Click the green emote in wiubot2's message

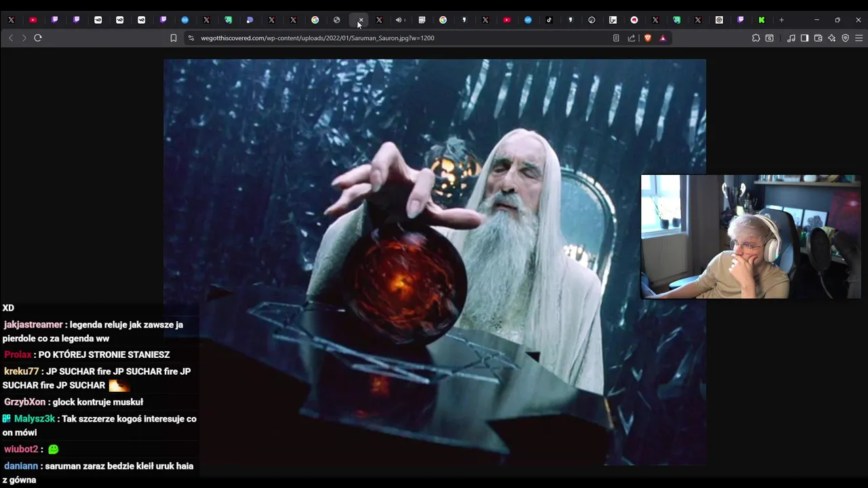(x=54, y=449)
